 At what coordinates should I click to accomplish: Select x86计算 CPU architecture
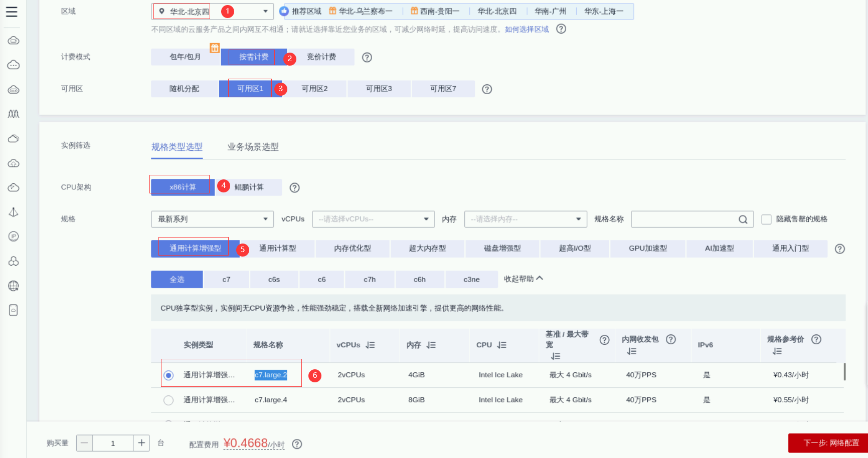click(183, 187)
